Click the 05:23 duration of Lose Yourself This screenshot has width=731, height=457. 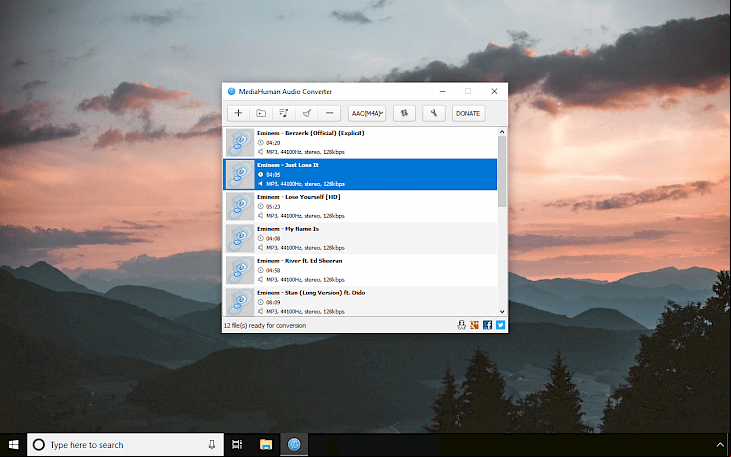tap(273, 207)
